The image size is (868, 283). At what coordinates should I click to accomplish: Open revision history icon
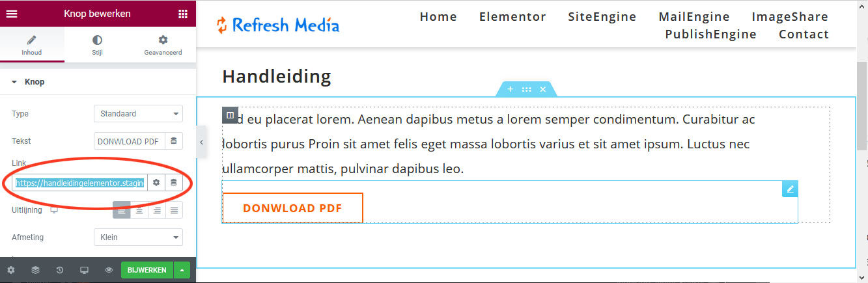(x=59, y=270)
